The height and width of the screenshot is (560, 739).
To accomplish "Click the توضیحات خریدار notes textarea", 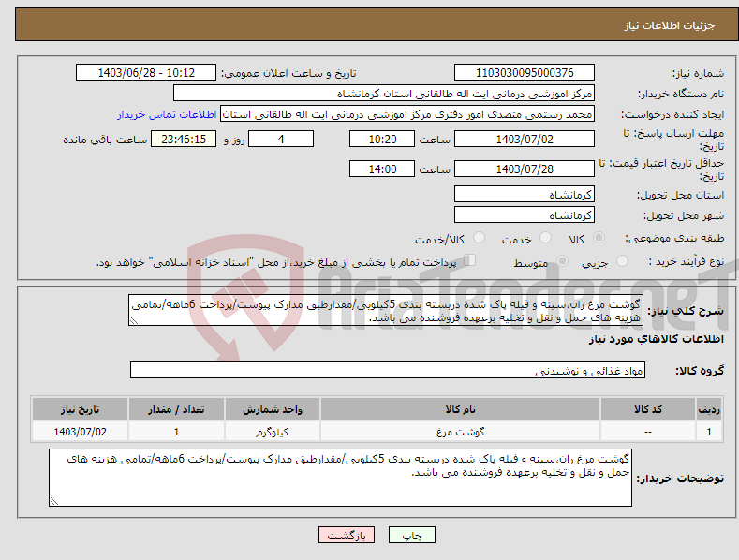I will (340, 478).
